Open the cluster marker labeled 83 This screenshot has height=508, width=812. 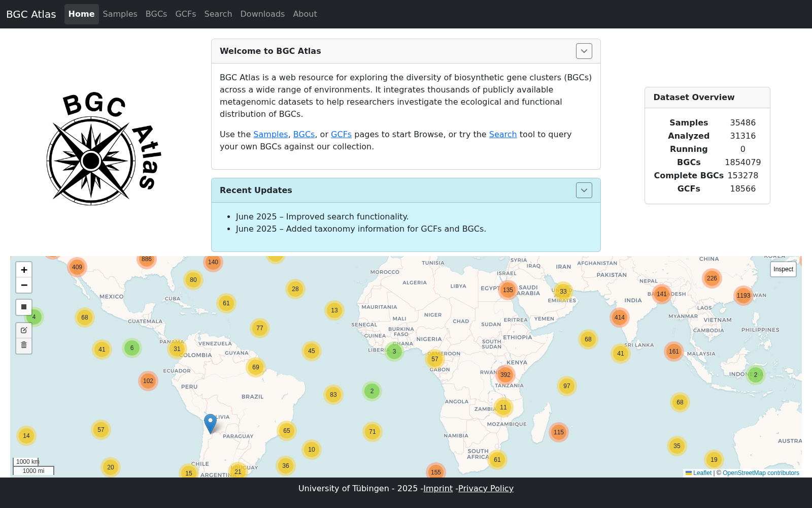(x=333, y=395)
